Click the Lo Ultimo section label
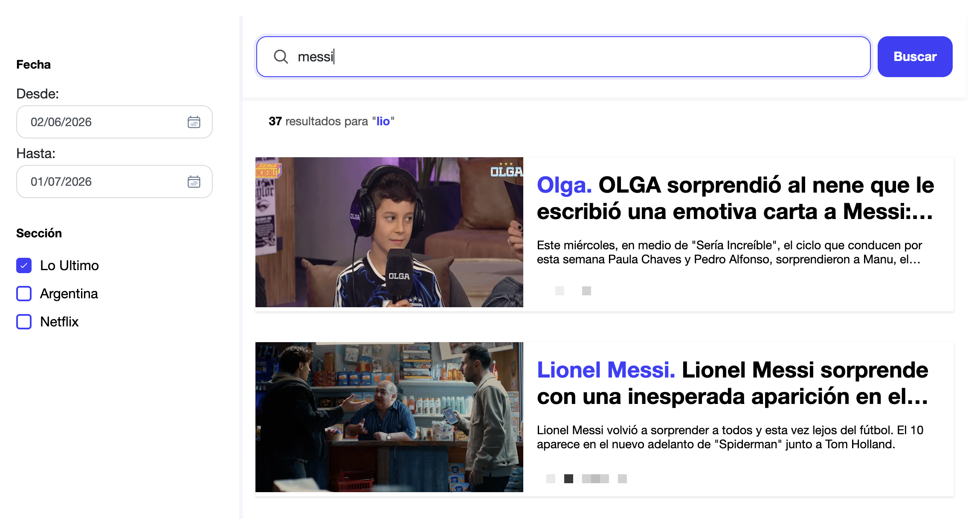Screen dimensions: 980x519 coord(70,265)
